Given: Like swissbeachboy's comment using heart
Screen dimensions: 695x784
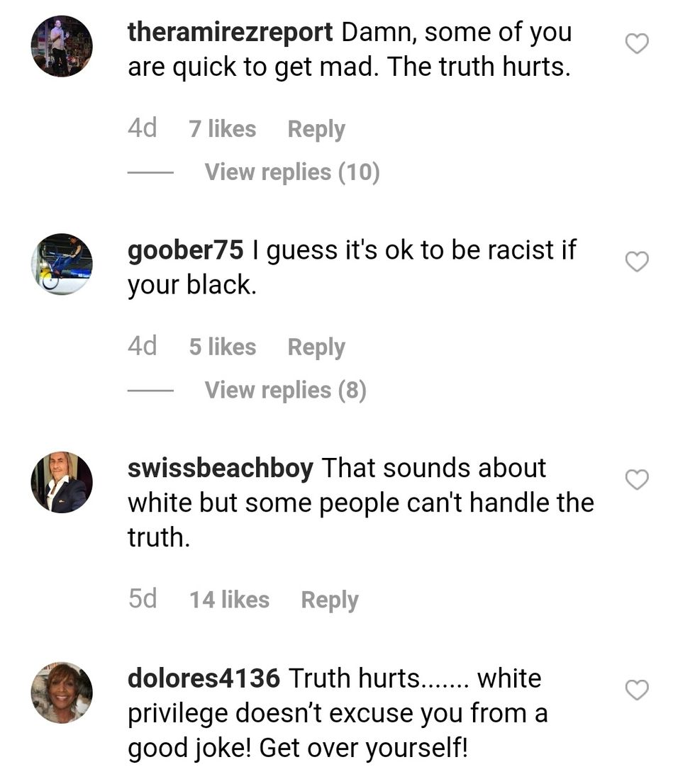Looking at the screenshot, I should 637,479.
